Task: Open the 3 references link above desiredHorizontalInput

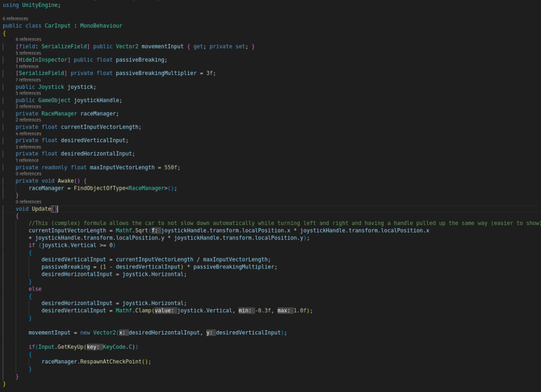Action: pos(28,147)
